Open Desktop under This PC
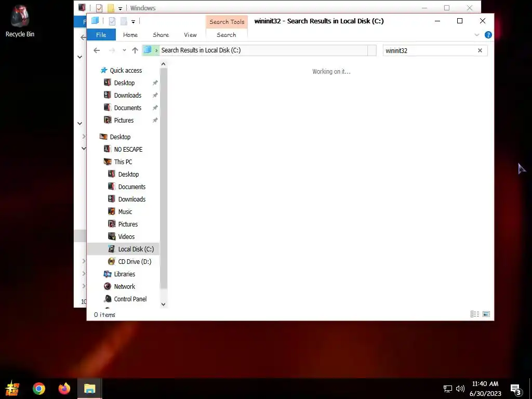 128,175
